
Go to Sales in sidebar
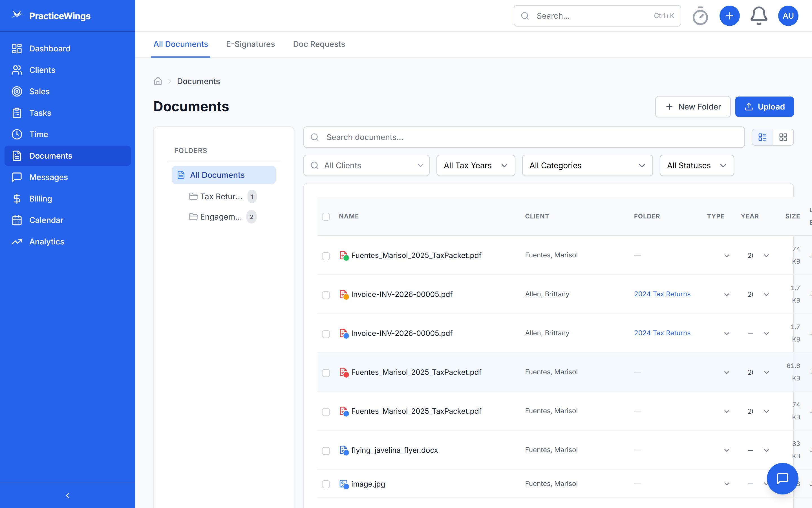[x=67, y=91]
